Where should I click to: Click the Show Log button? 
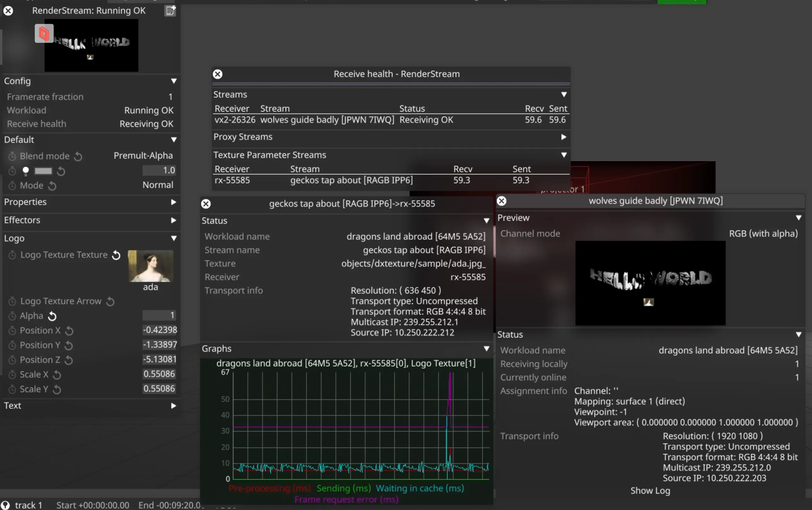coord(650,491)
